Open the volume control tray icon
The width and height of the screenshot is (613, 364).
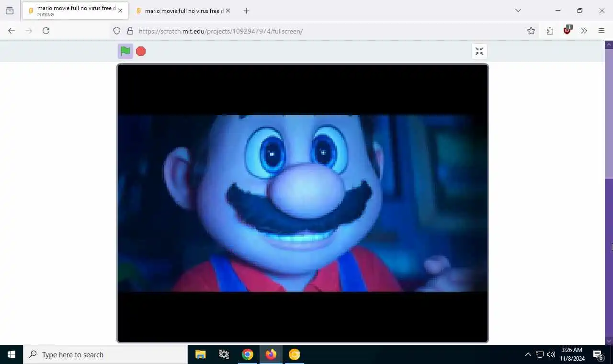pos(551,354)
